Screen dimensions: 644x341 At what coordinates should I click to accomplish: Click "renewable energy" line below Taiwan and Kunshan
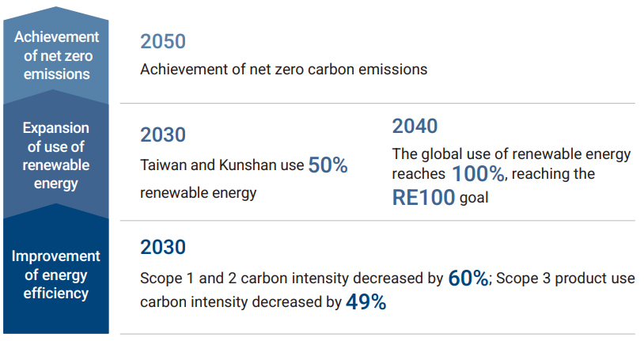[x=198, y=193]
